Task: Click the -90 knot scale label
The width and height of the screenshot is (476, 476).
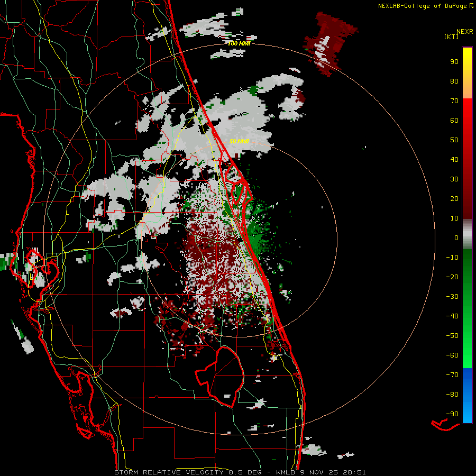Action: (452, 414)
